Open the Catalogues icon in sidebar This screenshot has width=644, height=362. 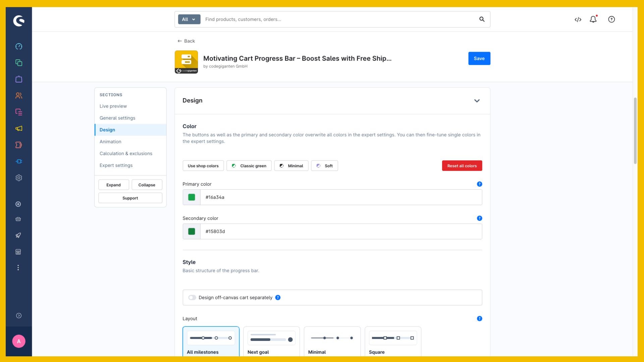pyautogui.click(x=19, y=63)
